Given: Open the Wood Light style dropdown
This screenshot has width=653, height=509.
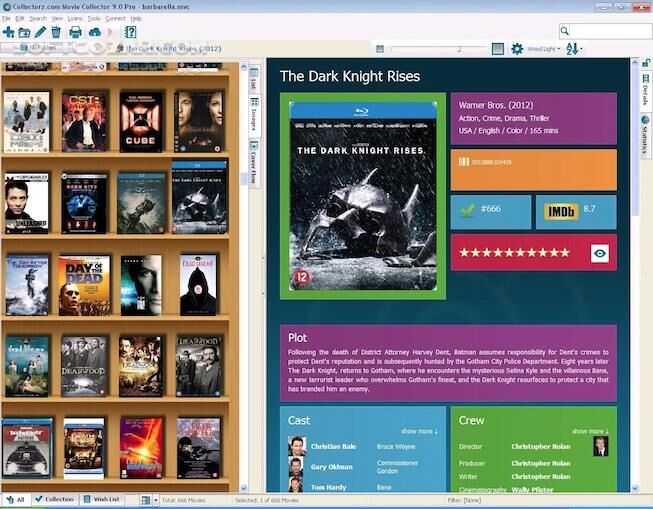Looking at the screenshot, I should tap(543, 49).
